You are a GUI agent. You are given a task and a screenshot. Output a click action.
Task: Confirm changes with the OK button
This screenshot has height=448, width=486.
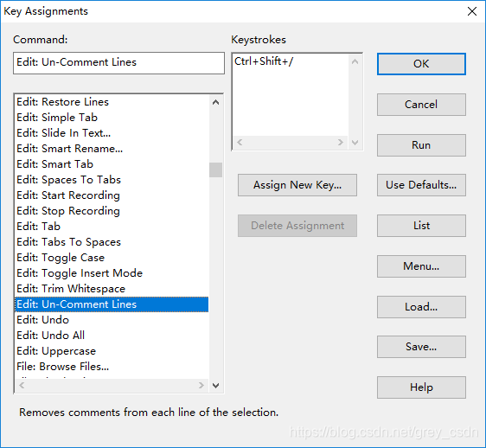421,64
